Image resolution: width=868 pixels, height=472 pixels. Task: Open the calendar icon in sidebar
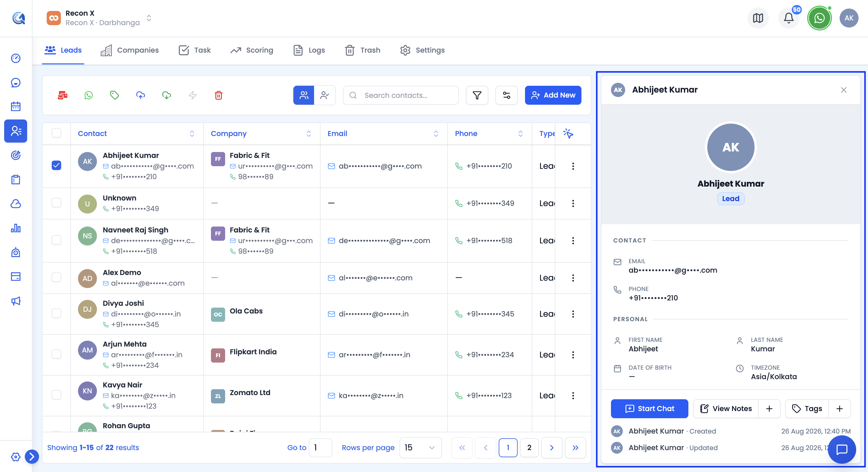pyautogui.click(x=15, y=106)
